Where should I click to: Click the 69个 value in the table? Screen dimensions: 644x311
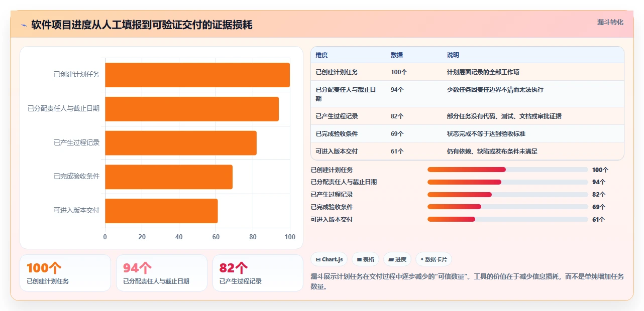click(397, 134)
